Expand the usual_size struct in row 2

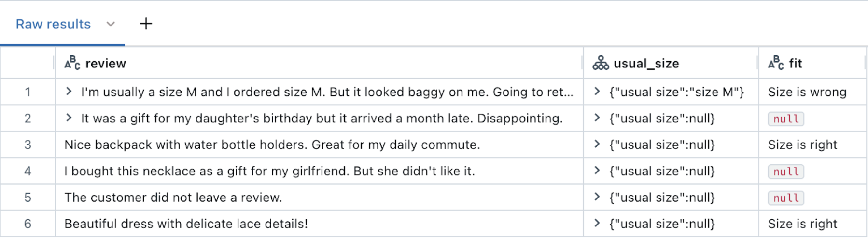coord(597,118)
